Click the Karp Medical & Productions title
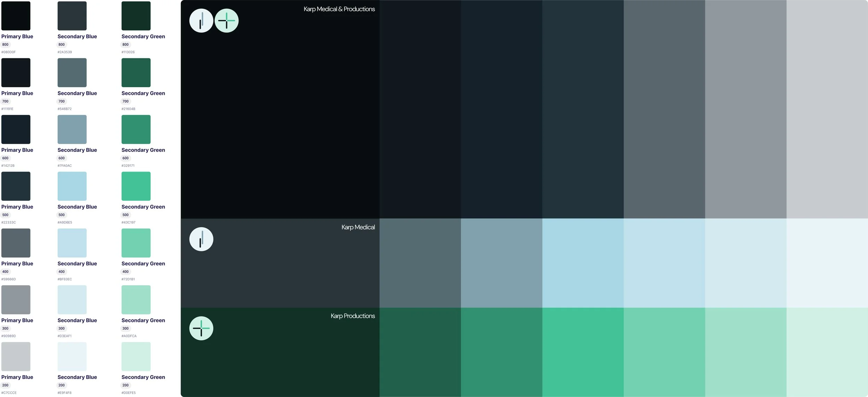The image size is (868, 397). click(x=339, y=9)
